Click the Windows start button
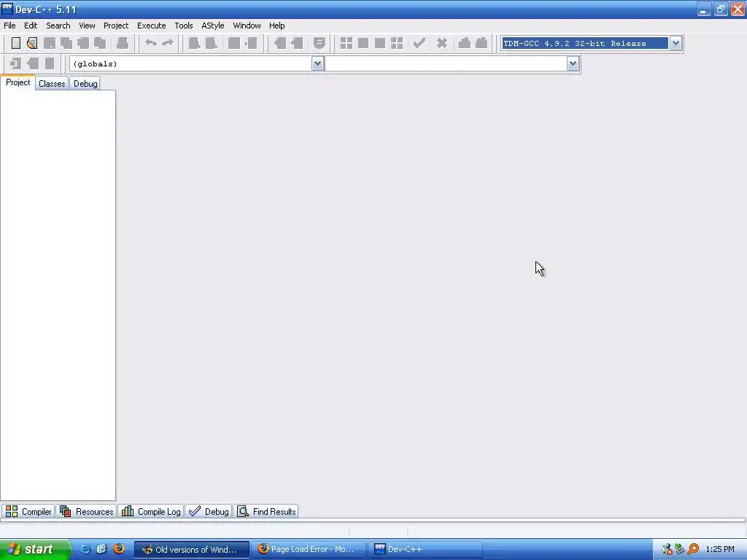This screenshot has height=560, width=747. click(34, 550)
